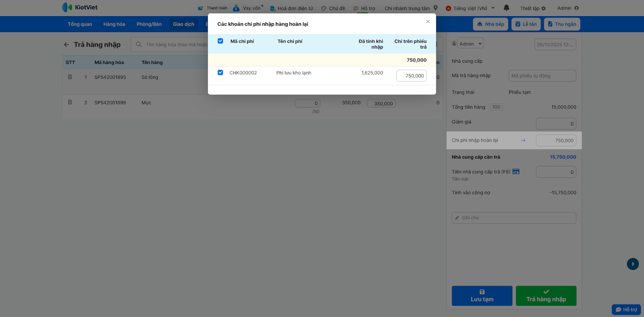The width and height of the screenshot is (644, 317).
Task: Click the Mã hàng hóa column header
Action: pyautogui.click(x=109, y=62)
